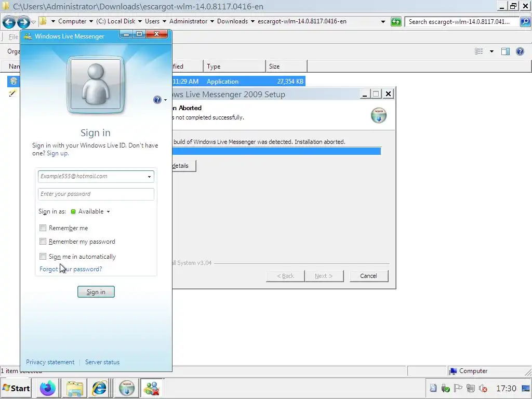Image resolution: width=532 pixels, height=399 pixels.
Task: Open the Start menu
Action: pos(16,388)
